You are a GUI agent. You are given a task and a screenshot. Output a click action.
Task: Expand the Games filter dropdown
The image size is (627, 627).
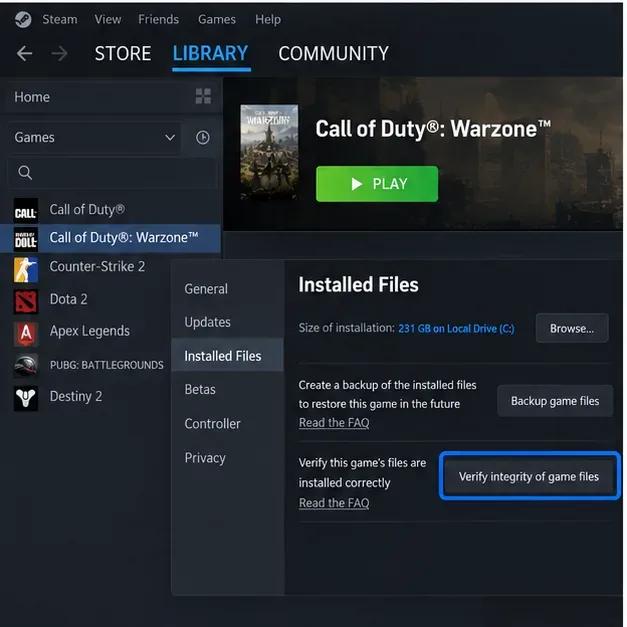(95, 138)
